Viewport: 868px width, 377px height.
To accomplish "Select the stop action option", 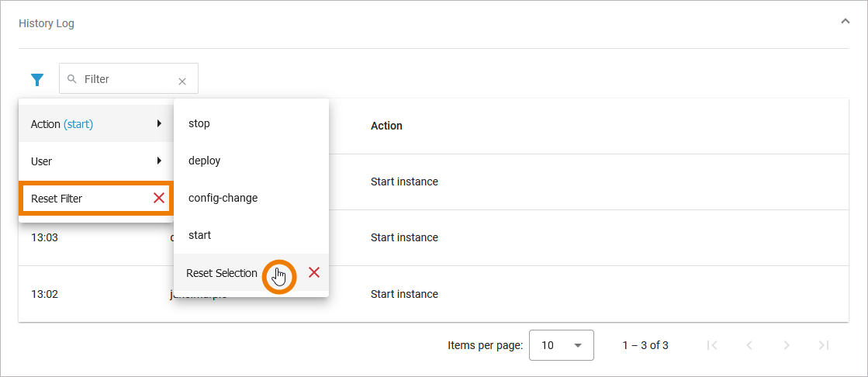I will tap(199, 123).
